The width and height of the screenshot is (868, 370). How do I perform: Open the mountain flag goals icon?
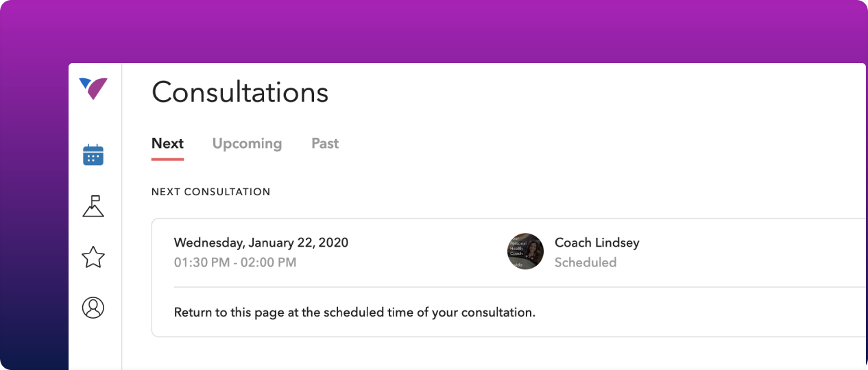[93, 206]
